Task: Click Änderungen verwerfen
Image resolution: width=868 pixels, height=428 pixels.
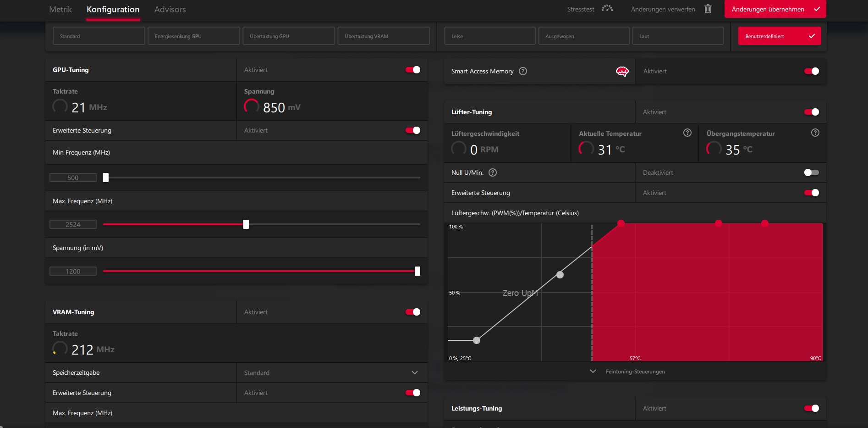Action: point(663,9)
